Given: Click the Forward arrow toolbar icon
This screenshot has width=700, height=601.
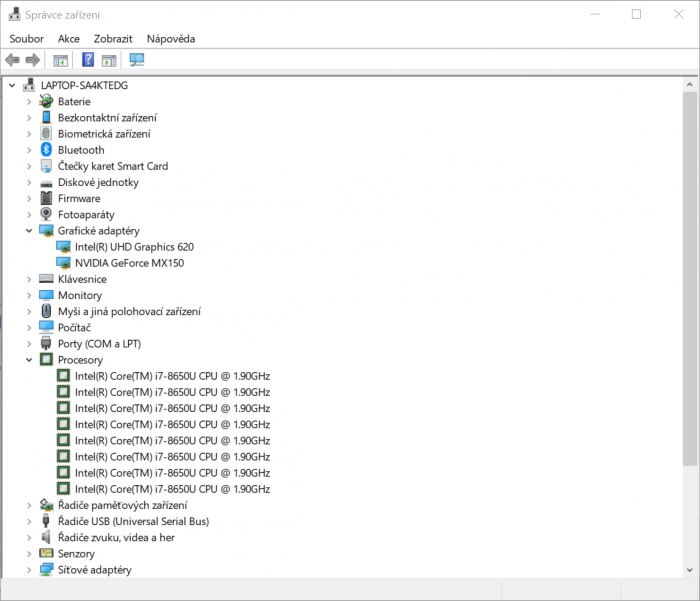Looking at the screenshot, I should (x=33, y=60).
